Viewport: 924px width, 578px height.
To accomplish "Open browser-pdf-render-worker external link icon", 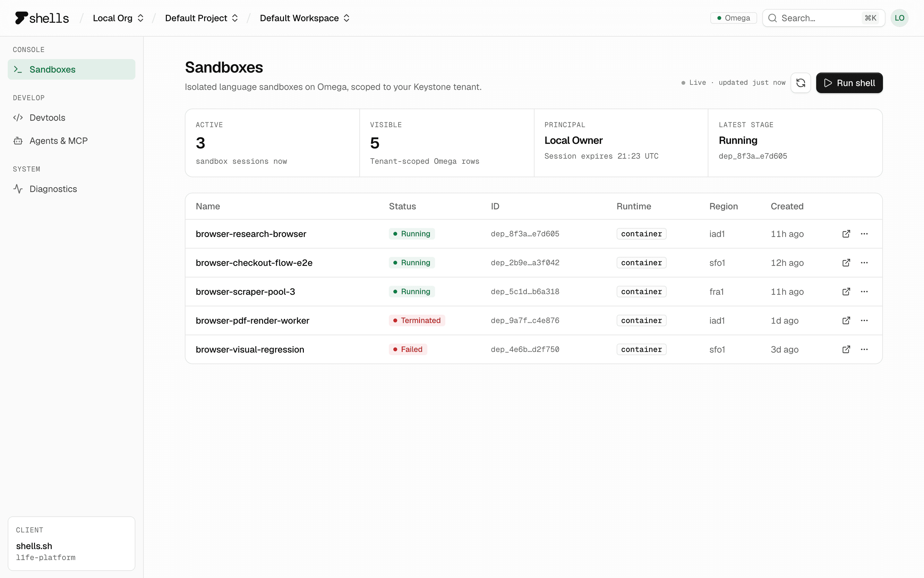I will (846, 320).
